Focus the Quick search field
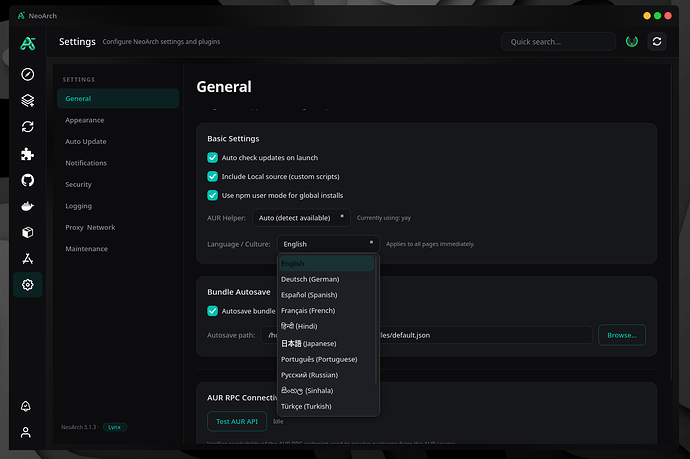 [558, 42]
